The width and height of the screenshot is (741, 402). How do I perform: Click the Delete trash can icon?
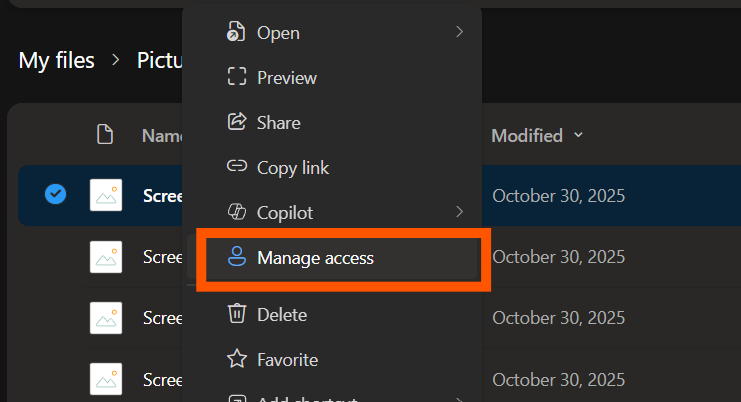point(237,314)
